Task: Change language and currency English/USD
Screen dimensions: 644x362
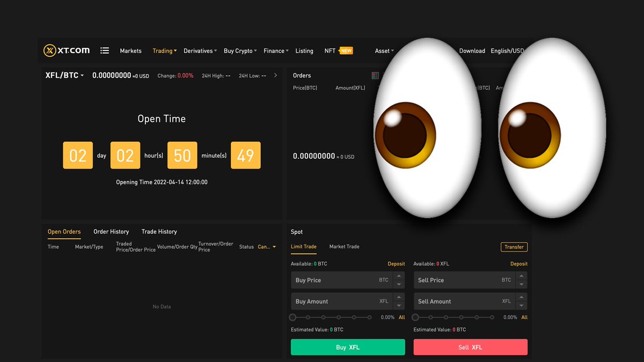Action: [507, 51]
